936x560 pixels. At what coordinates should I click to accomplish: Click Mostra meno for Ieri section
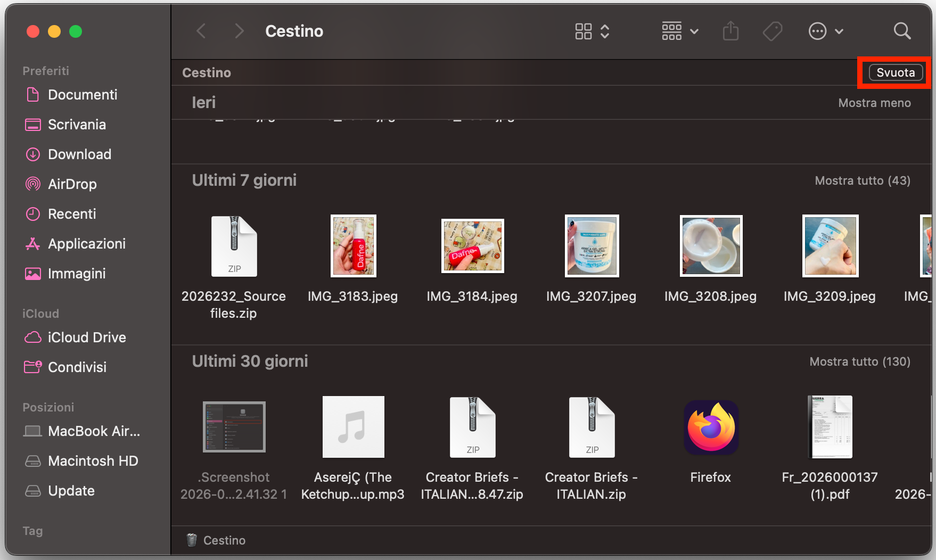pos(874,103)
